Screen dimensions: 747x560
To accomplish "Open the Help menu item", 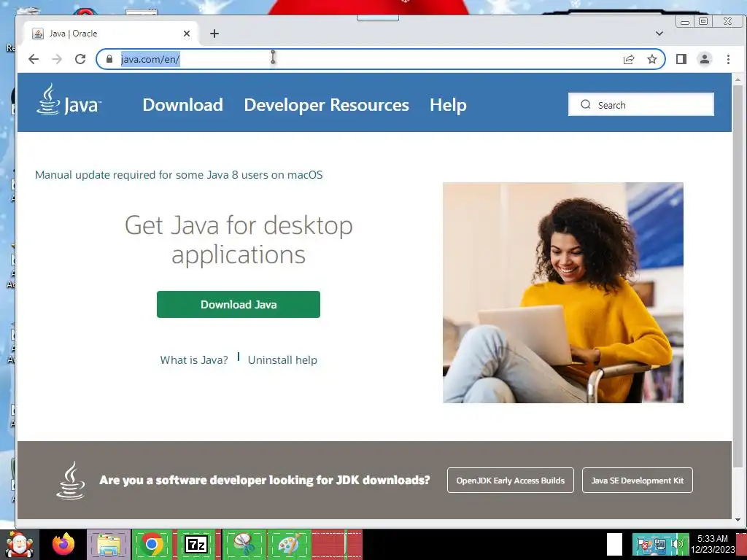I will [x=448, y=105].
